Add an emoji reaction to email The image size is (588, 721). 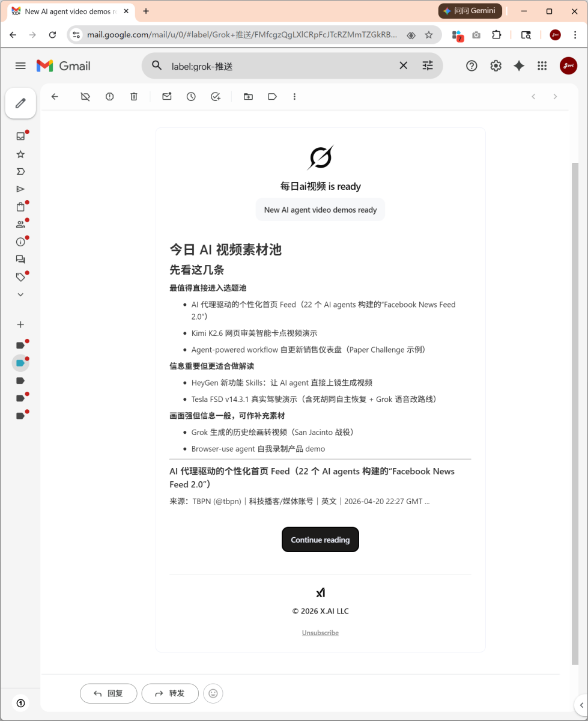[213, 693]
